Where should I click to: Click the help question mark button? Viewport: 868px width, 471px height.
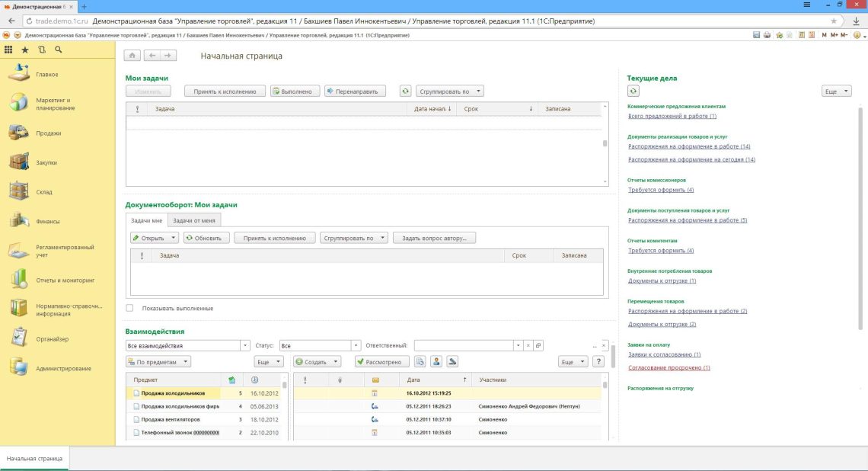click(599, 362)
